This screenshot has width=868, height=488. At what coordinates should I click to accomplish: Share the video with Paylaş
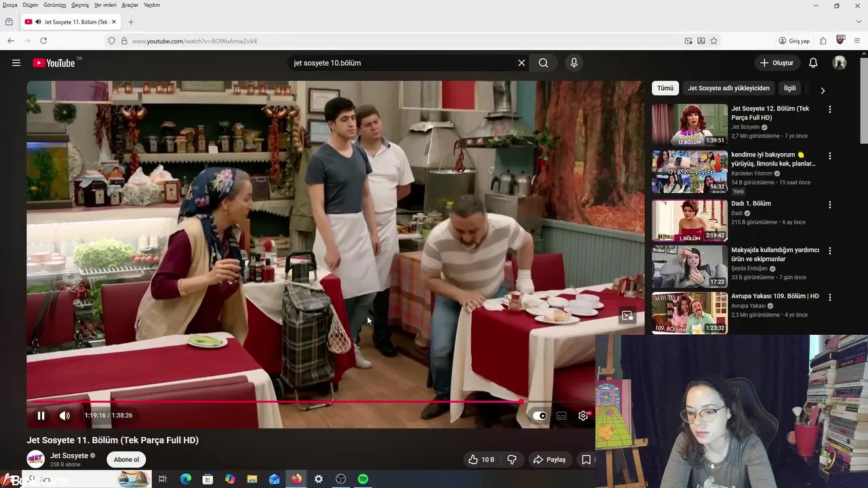[x=549, y=460]
